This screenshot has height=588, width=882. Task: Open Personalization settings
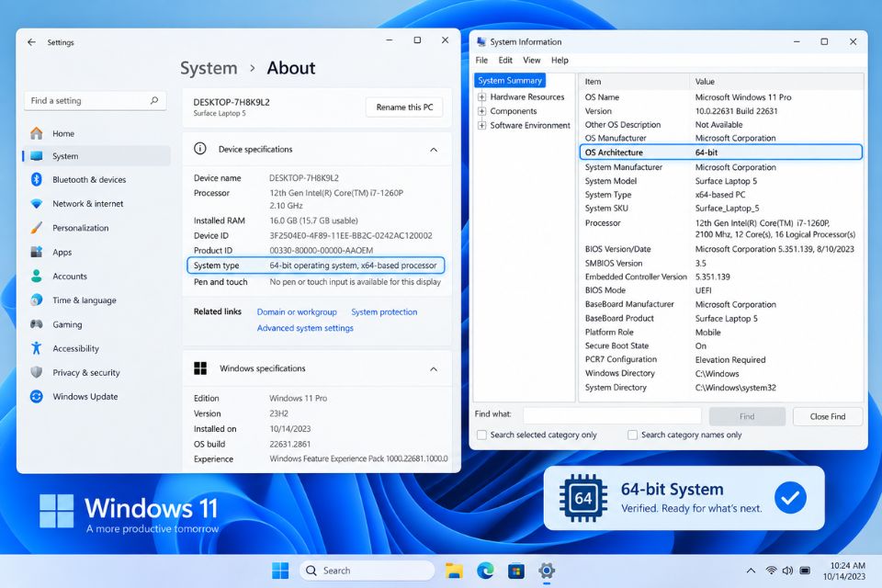pos(81,228)
